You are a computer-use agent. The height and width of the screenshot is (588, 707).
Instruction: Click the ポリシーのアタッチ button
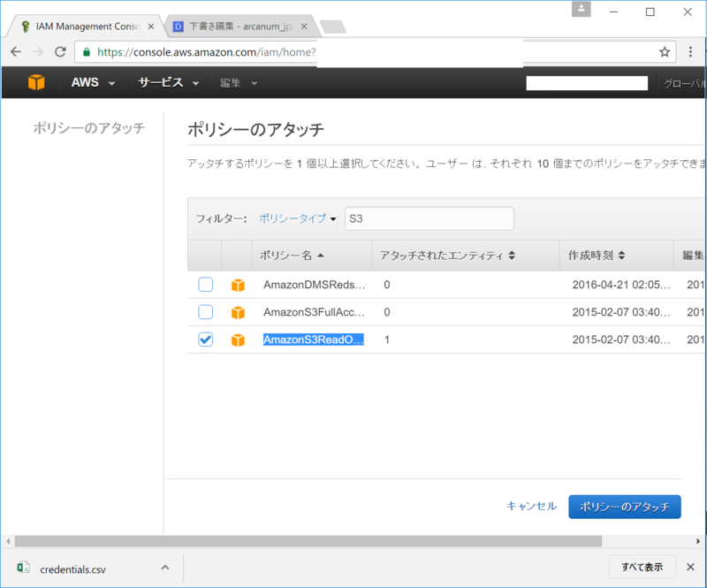[624, 506]
